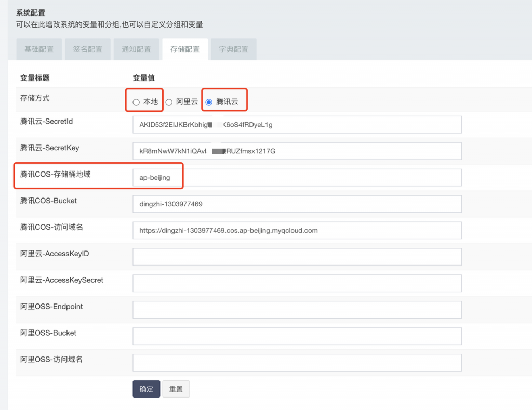Focus the 阿里OSS-Bucket input field
The width and height of the screenshot is (532, 410).
(x=297, y=336)
